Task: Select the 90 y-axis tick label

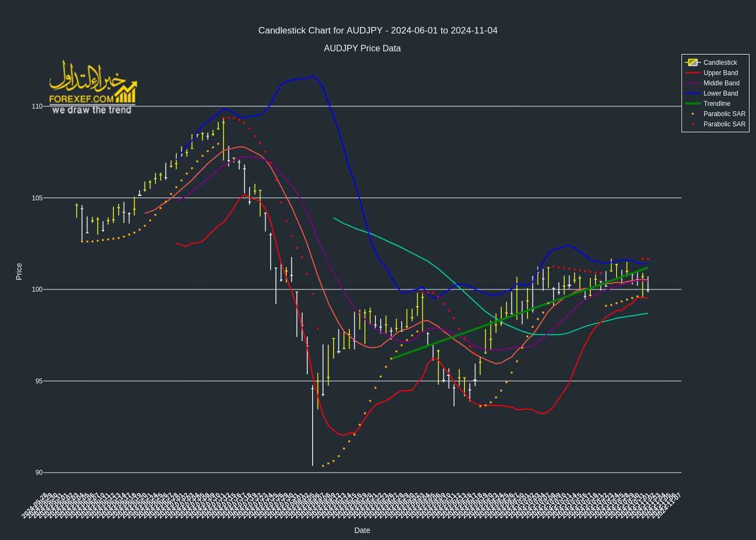Action: [39, 473]
